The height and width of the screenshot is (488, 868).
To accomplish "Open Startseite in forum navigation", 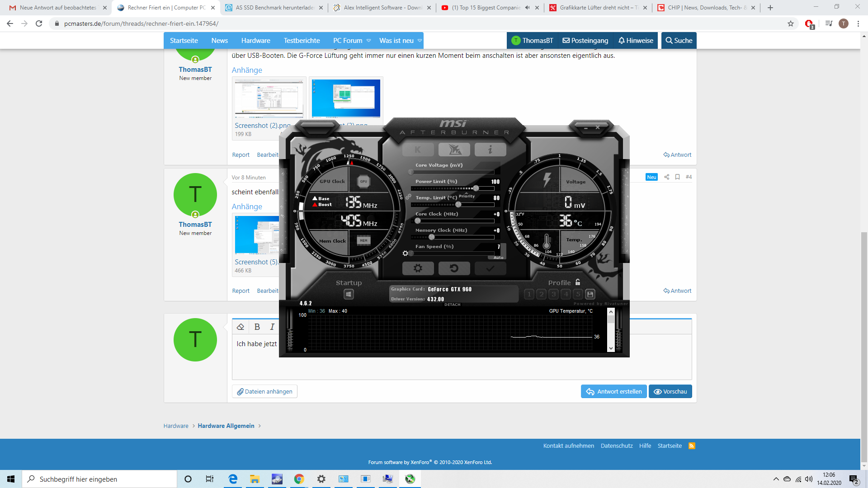I will point(184,41).
